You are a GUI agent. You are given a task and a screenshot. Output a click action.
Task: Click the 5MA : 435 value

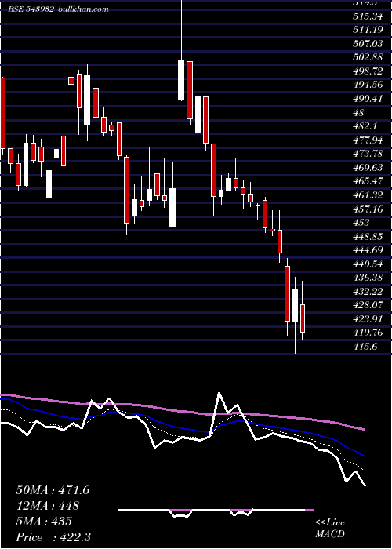(44, 522)
